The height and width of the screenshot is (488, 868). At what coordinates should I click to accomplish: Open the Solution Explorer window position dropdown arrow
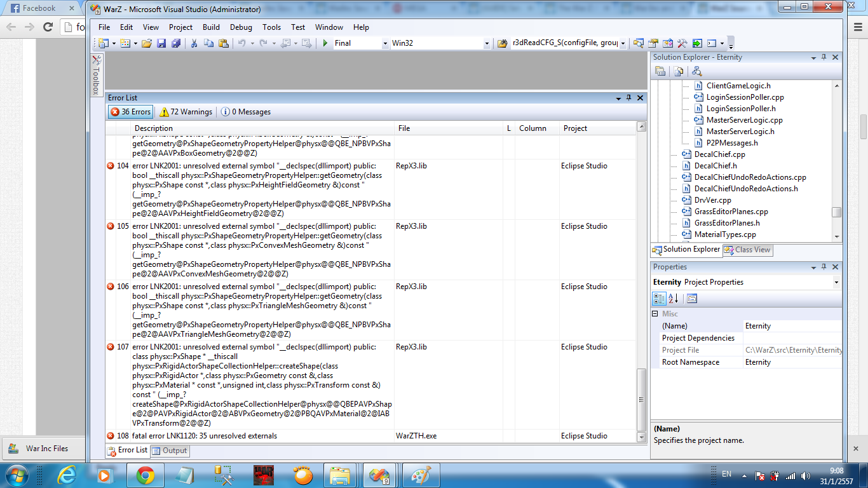pyautogui.click(x=813, y=57)
